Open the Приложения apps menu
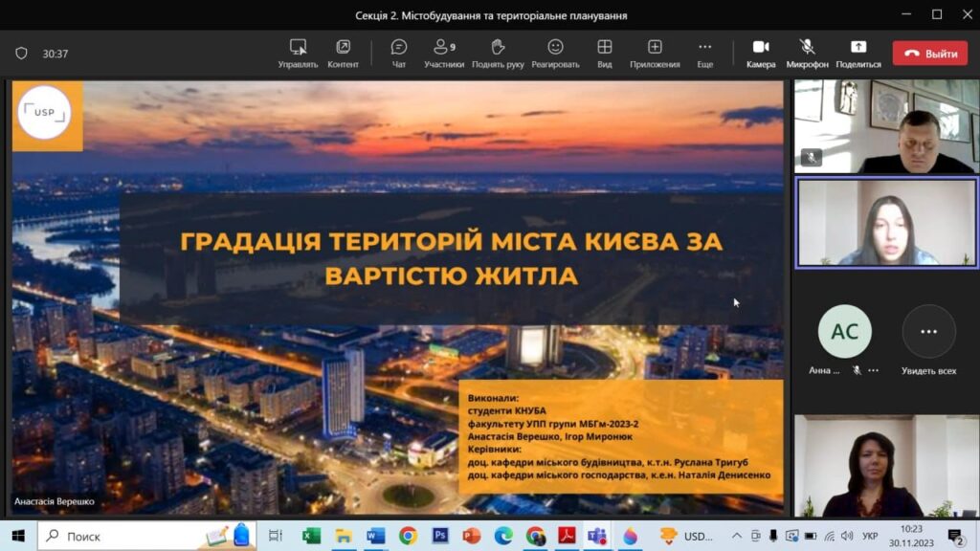 [655, 54]
